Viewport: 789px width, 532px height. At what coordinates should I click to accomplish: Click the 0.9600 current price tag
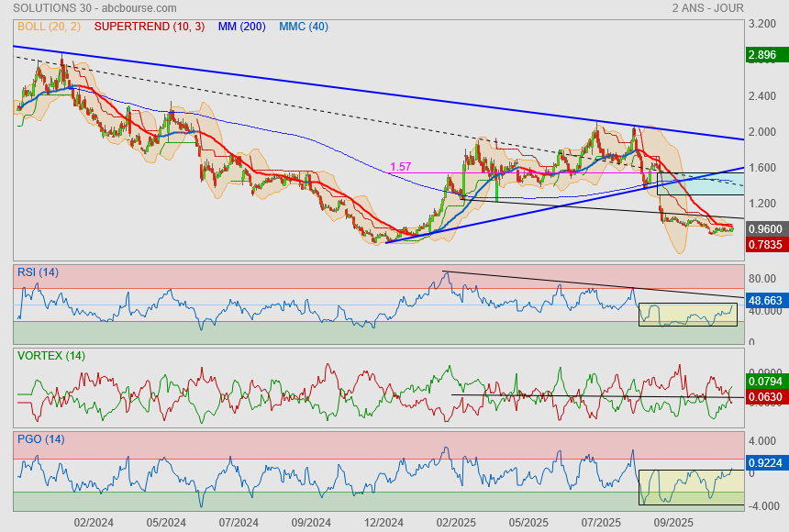pyautogui.click(x=764, y=228)
